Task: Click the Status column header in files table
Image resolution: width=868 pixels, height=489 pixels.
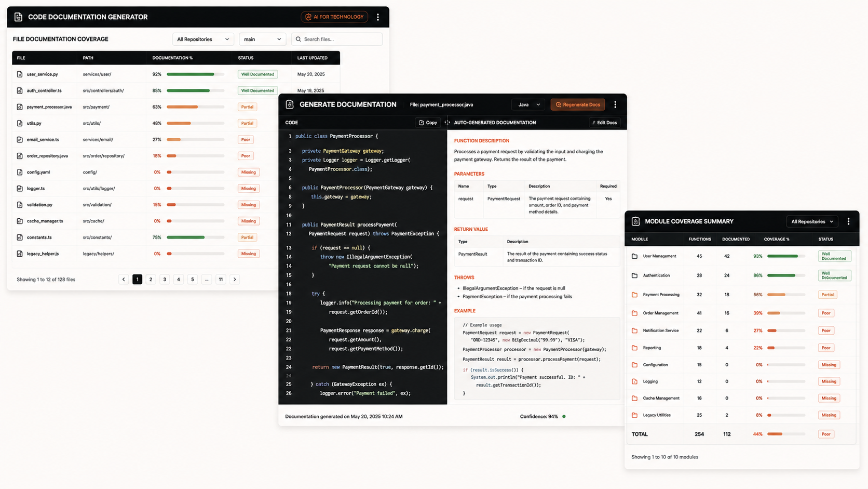Action: coord(246,58)
